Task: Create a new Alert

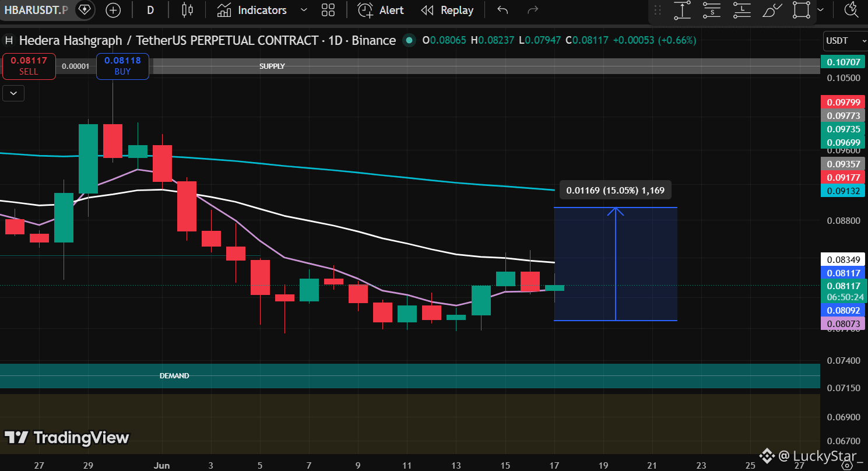Action: coord(381,10)
